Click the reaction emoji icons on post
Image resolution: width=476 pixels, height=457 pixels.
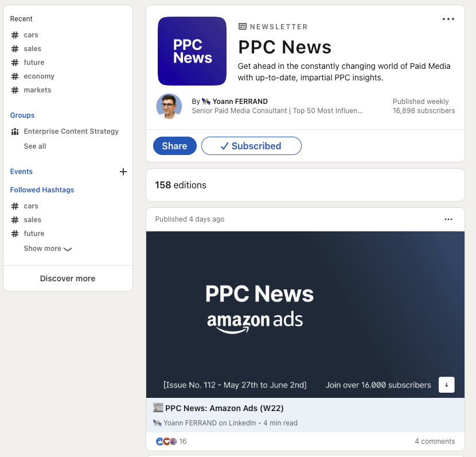pyautogui.click(x=166, y=441)
